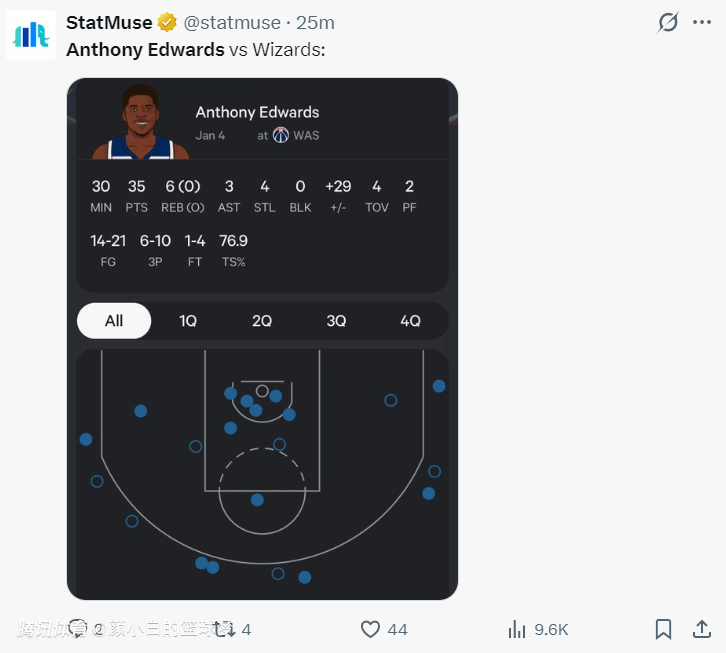Like the post with the heart icon
The height and width of the screenshot is (653, 726).
click(x=371, y=629)
